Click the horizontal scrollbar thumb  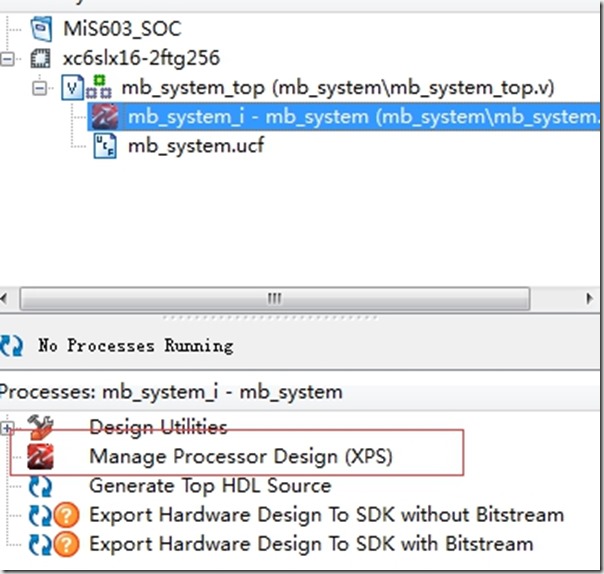click(275, 299)
